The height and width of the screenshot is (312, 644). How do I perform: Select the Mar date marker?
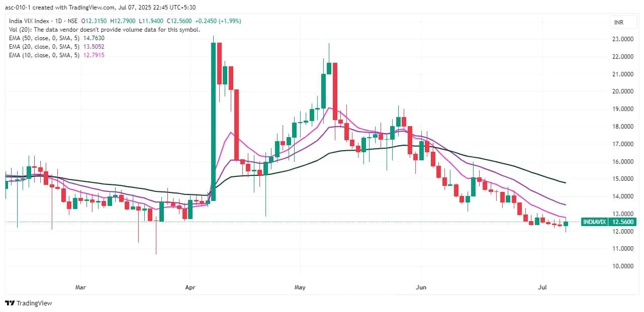[80, 288]
